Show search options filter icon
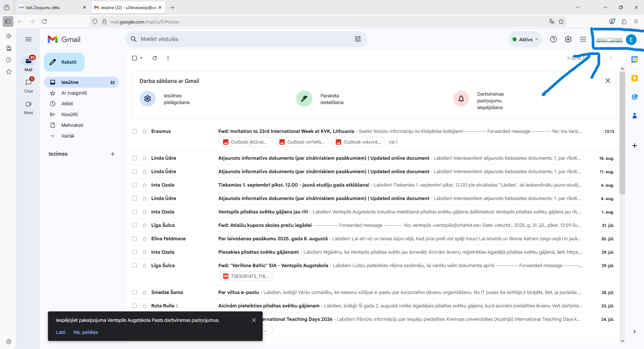The height and width of the screenshot is (349, 644). click(x=358, y=39)
